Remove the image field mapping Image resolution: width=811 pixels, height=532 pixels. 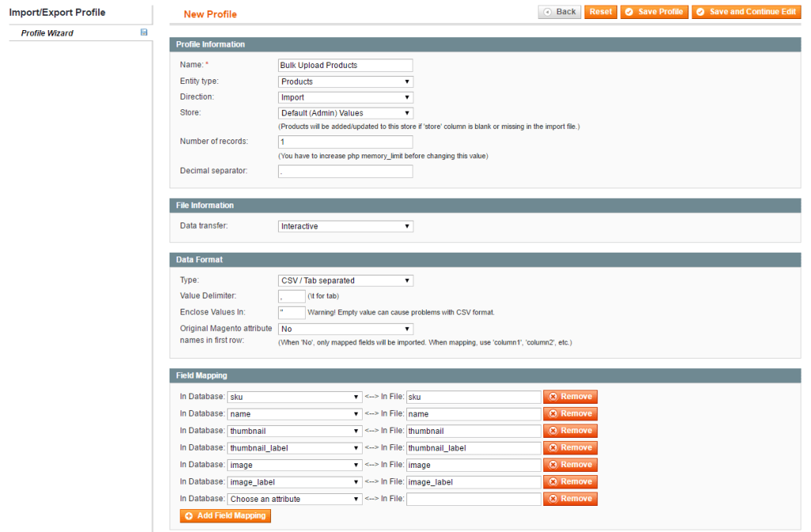point(569,464)
